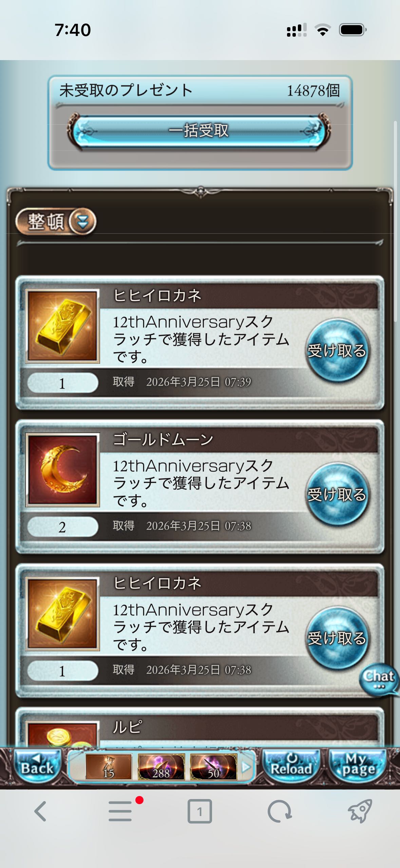Go to My page in game footer
Viewport: 400px width, 868px height.
(358, 766)
